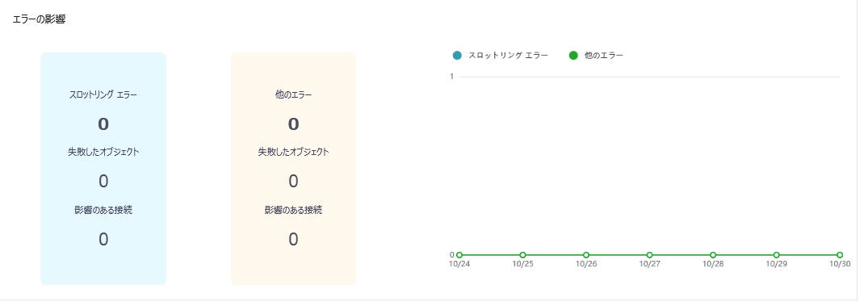Toggle the 他のエラー green legend dot
The height and width of the screenshot is (306, 868).
(573, 56)
